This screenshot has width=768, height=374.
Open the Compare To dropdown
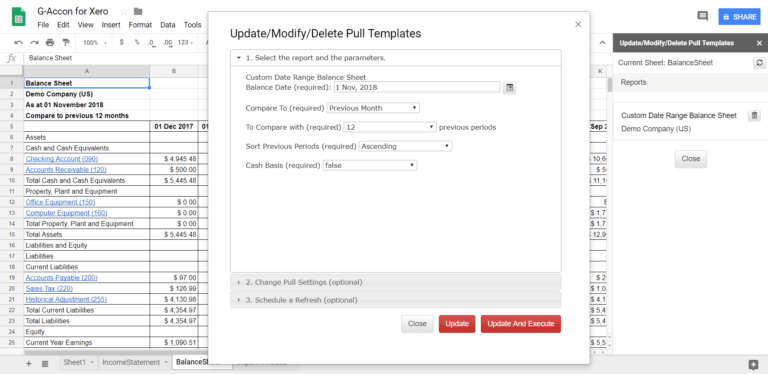pyautogui.click(x=373, y=108)
